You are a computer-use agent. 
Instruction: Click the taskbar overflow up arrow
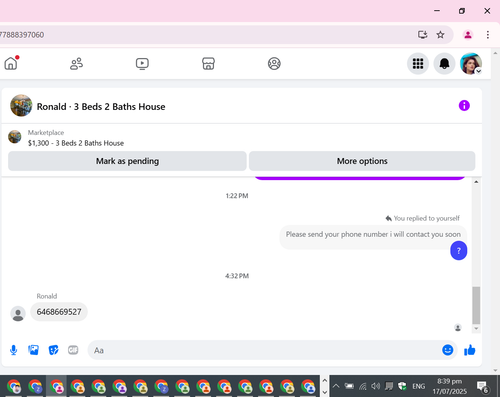[x=324, y=380]
